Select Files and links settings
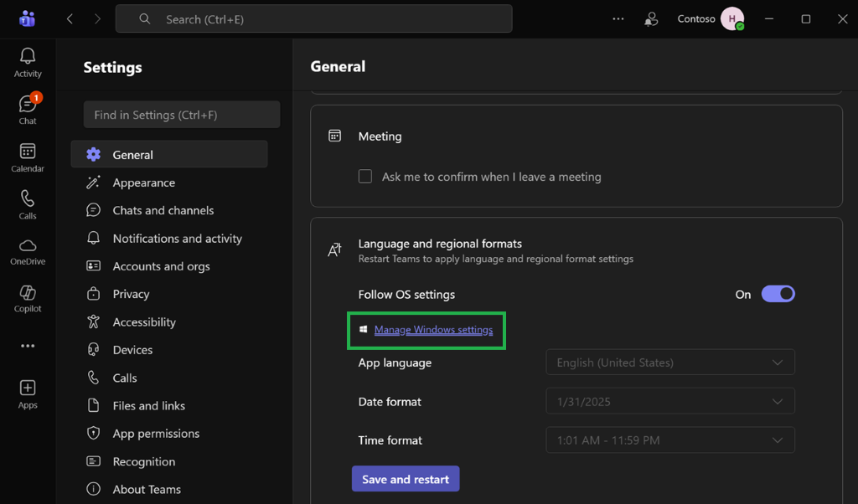The width and height of the screenshot is (858, 504). coord(169,405)
